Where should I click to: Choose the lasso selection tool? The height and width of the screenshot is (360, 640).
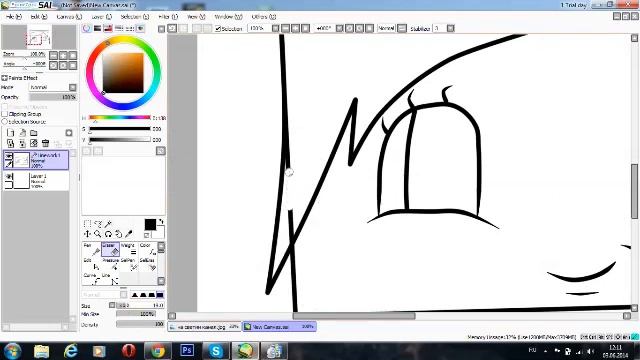coord(98,224)
